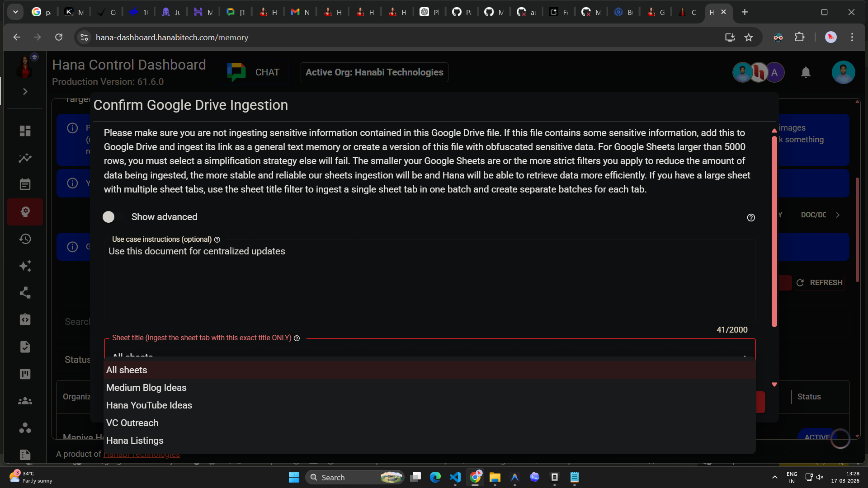Open the Dashboard grid icon in sidebar
Image resolution: width=868 pixels, height=488 pixels.
[25, 131]
